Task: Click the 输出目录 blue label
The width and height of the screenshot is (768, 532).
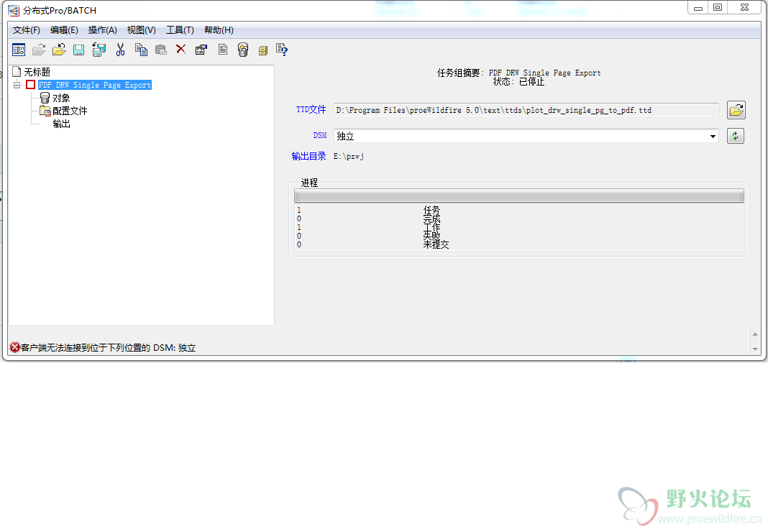Action: 308,156
